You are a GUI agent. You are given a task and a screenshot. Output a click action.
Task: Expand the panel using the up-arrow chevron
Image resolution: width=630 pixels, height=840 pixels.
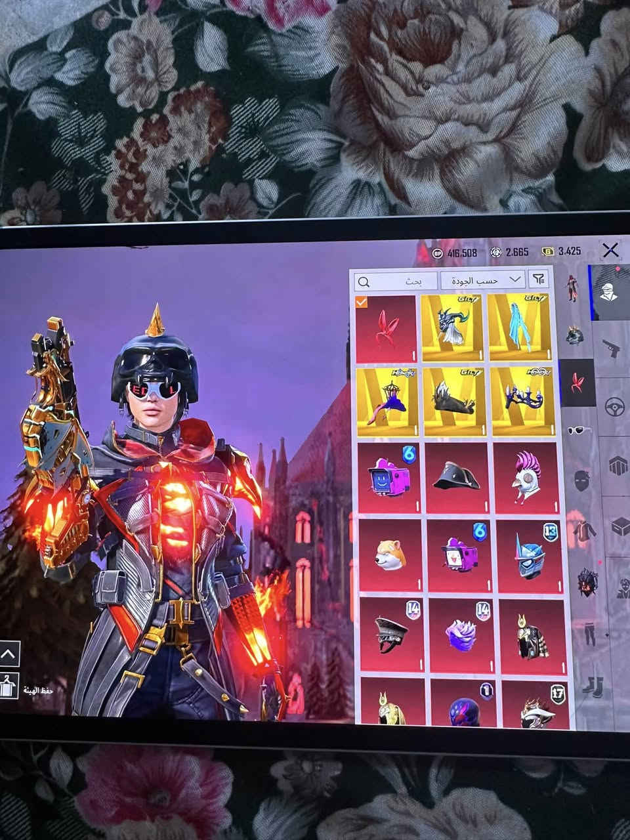pos(9,654)
